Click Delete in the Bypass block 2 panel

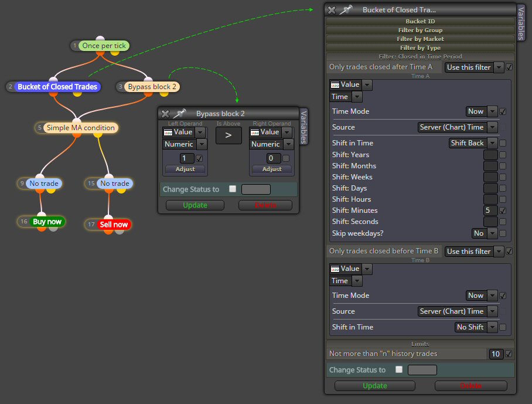(x=265, y=205)
